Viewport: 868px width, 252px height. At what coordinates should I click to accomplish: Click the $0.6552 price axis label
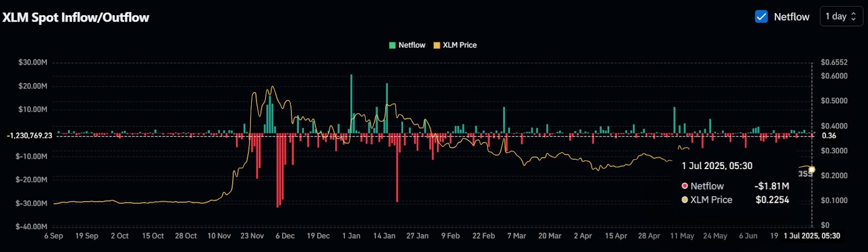[834, 62]
